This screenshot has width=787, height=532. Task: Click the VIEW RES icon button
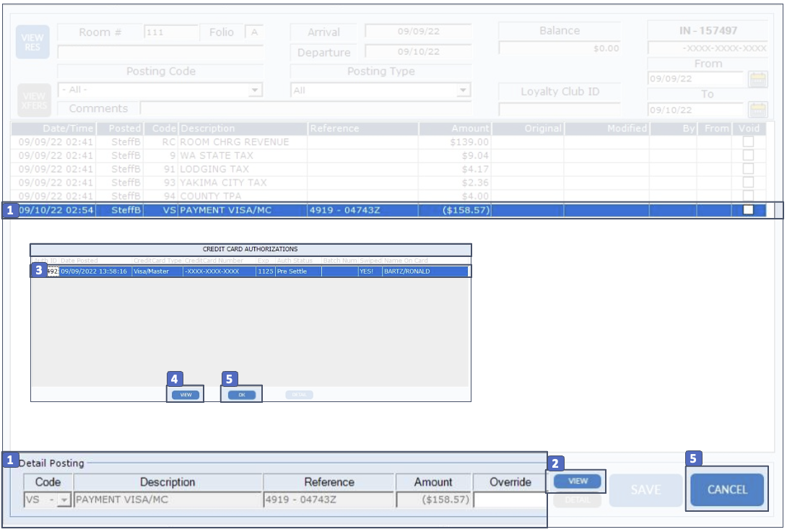(32, 42)
